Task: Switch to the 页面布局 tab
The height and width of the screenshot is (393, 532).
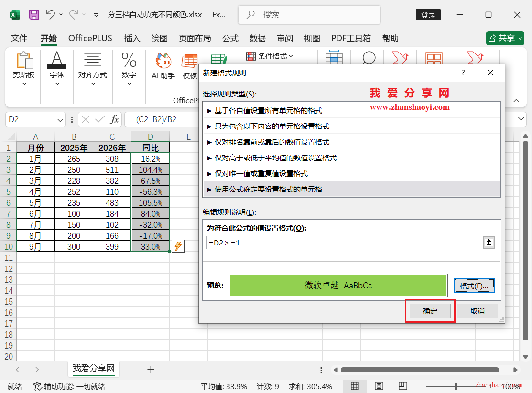Action: [195, 38]
